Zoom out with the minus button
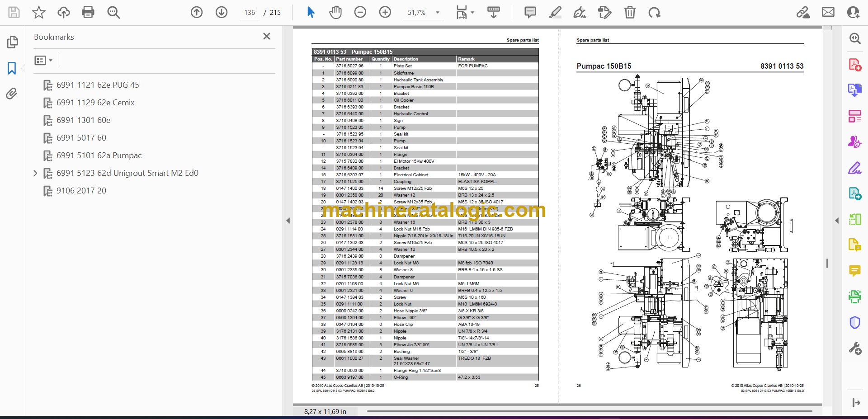Image resolution: width=868 pixels, height=419 pixels. pos(360,12)
